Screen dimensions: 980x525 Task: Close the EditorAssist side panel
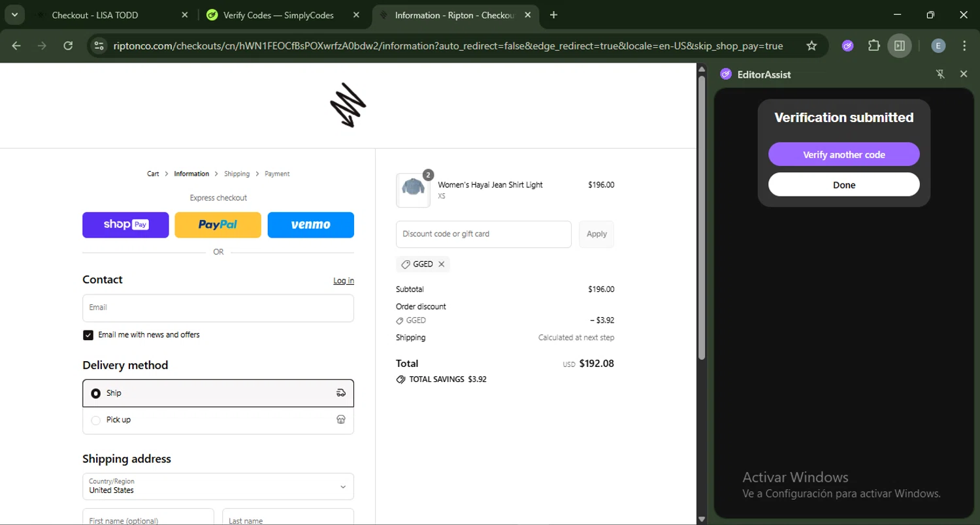[x=963, y=74]
